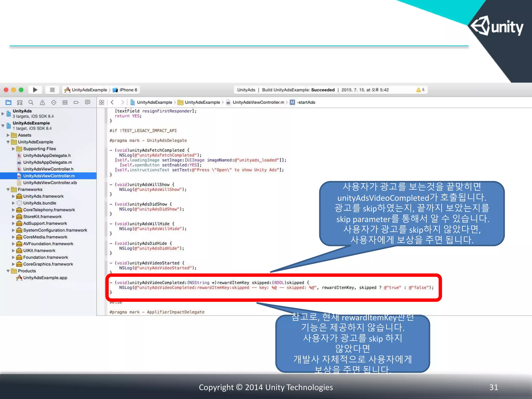Open the Report navigator speech-bubble icon
The image size is (532, 399).
[x=88, y=102]
